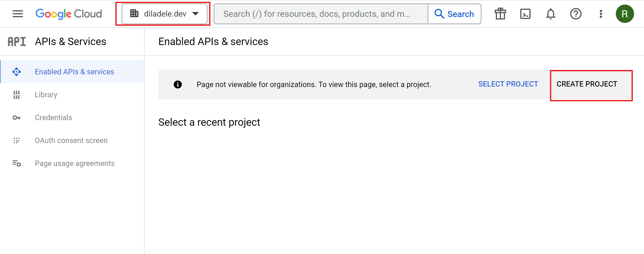Click the Select a recent project heading
644x254 pixels.
209,122
